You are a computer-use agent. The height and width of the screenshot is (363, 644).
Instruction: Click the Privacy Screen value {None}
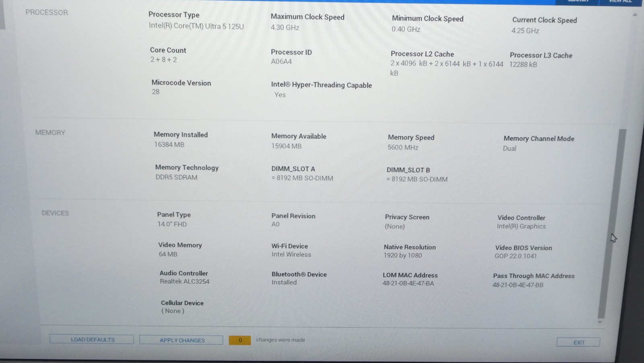click(x=395, y=226)
